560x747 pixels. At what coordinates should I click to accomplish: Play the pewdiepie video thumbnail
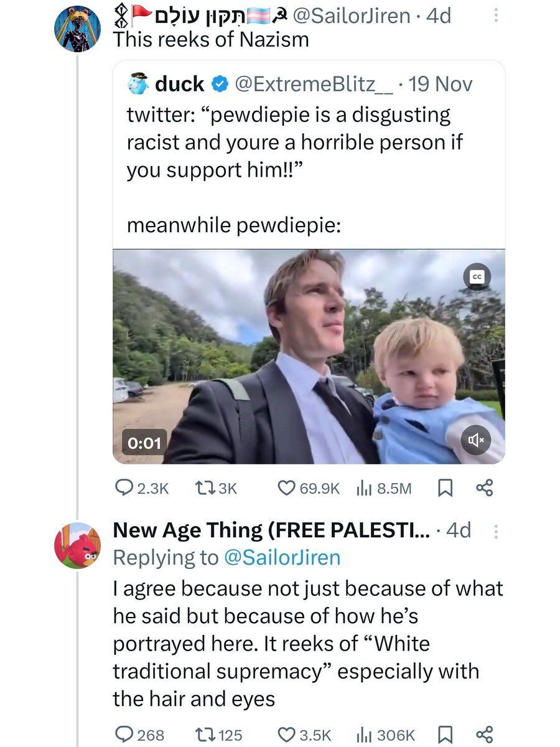309,357
